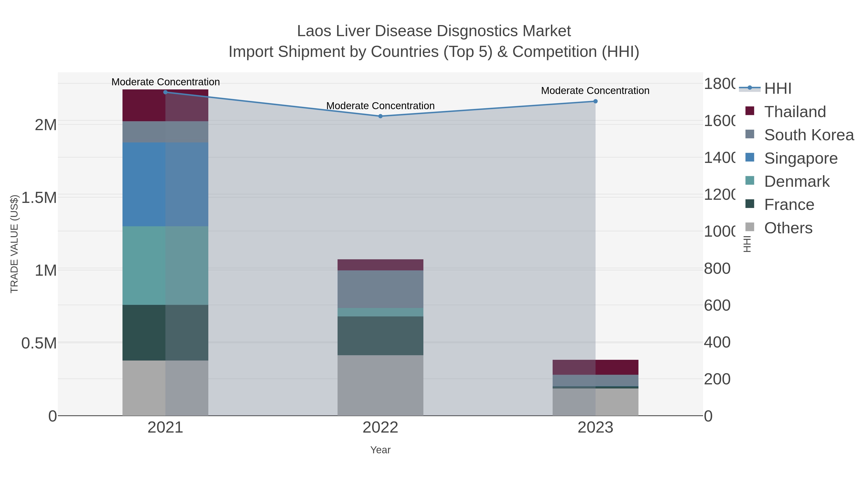Click the 2023 Others bar segment
The width and height of the screenshot is (868, 488).
[595, 402]
